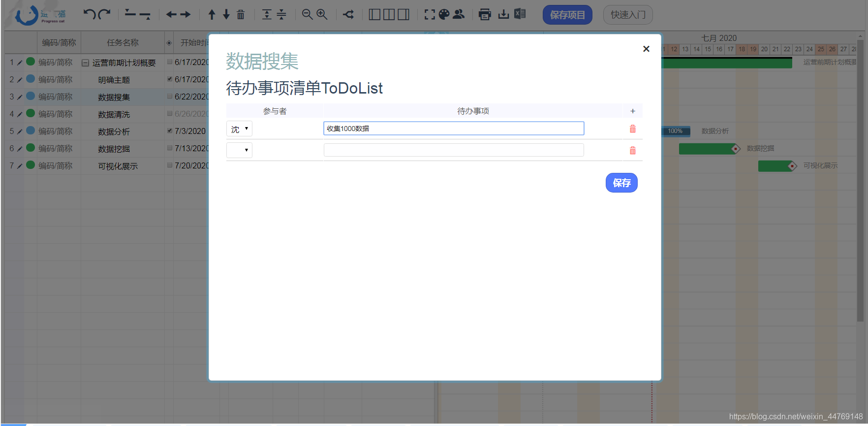Screen dimensions: 868x426
Task: Focus the 收集1000数据 input field
Action: click(454, 129)
